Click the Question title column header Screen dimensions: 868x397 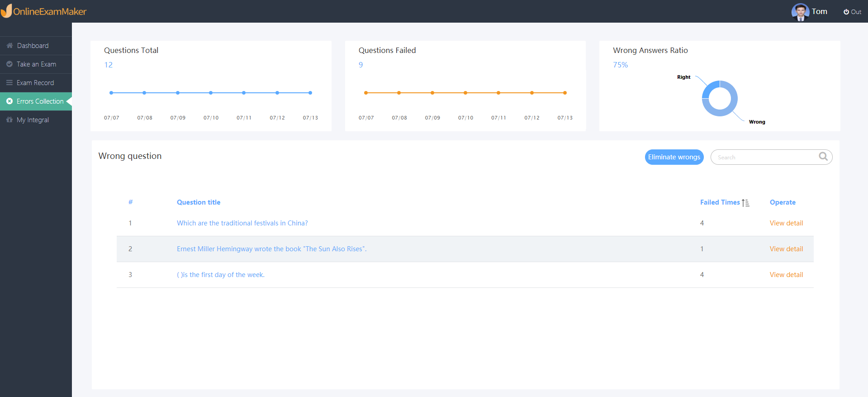(x=199, y=202)
